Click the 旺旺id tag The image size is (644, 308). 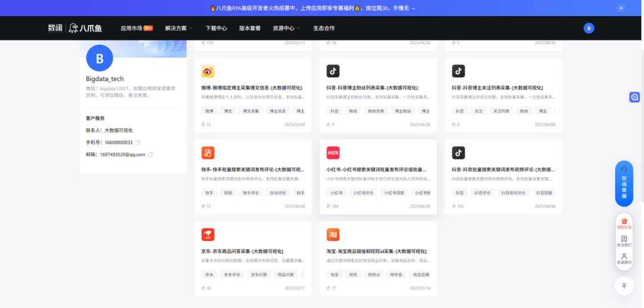point(374,275)
